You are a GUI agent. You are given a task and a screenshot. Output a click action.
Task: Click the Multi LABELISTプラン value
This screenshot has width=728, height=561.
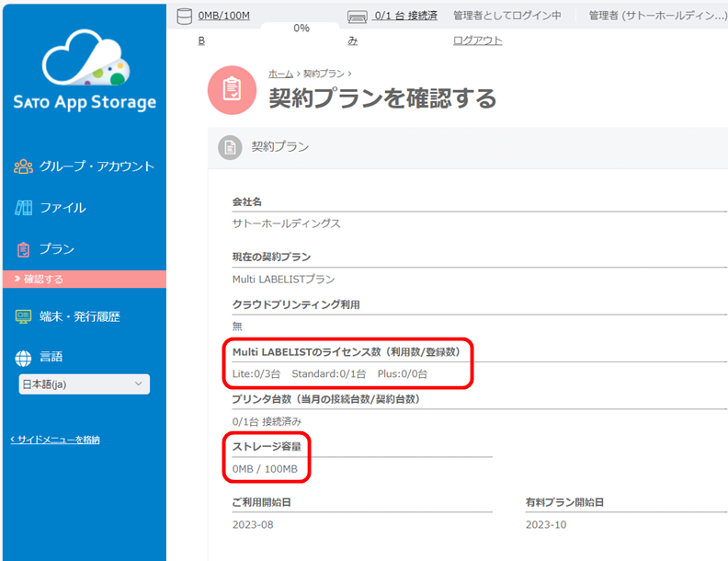click(x=283, y=279)
